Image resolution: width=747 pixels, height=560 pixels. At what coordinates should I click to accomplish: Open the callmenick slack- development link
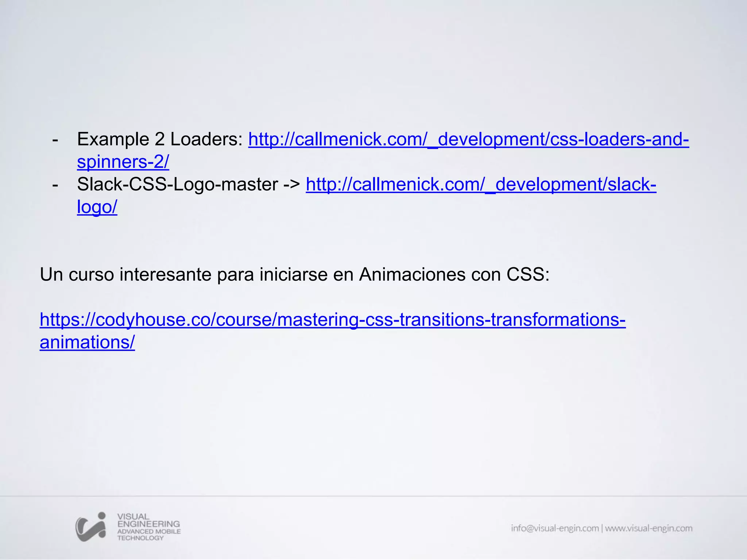click(481, 184)
